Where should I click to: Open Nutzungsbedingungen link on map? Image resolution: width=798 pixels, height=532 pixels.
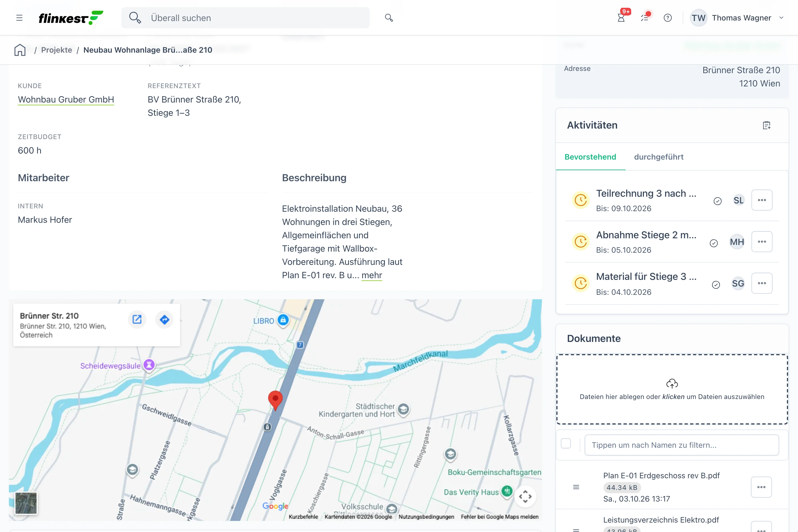[426, 516]
